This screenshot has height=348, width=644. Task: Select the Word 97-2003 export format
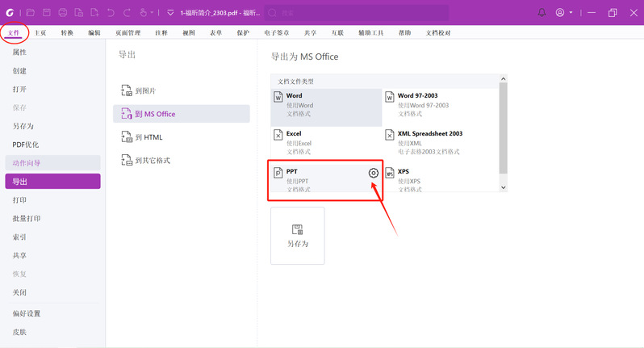click(x=441, y=107)
